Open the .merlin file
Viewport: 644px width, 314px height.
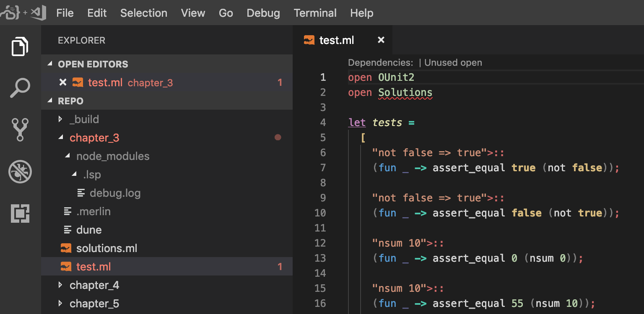pos(167,211)
